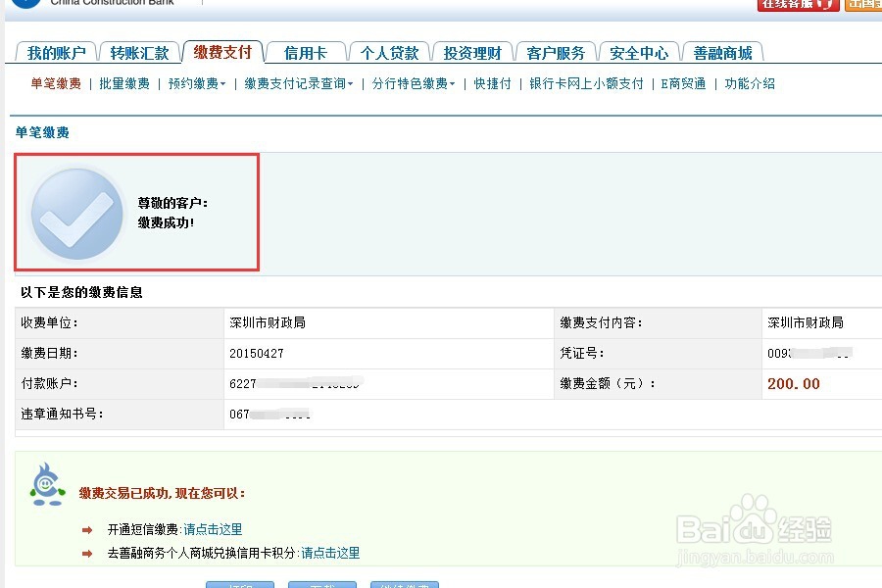Screen dimensions: 882x588
Task: Select the 转账汇款 tab
Action: [x=140, y=50]
